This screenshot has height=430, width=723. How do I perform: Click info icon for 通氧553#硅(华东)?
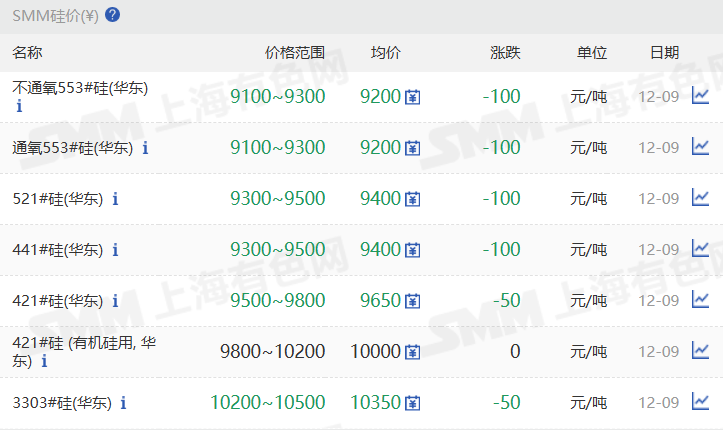(145, 148)
